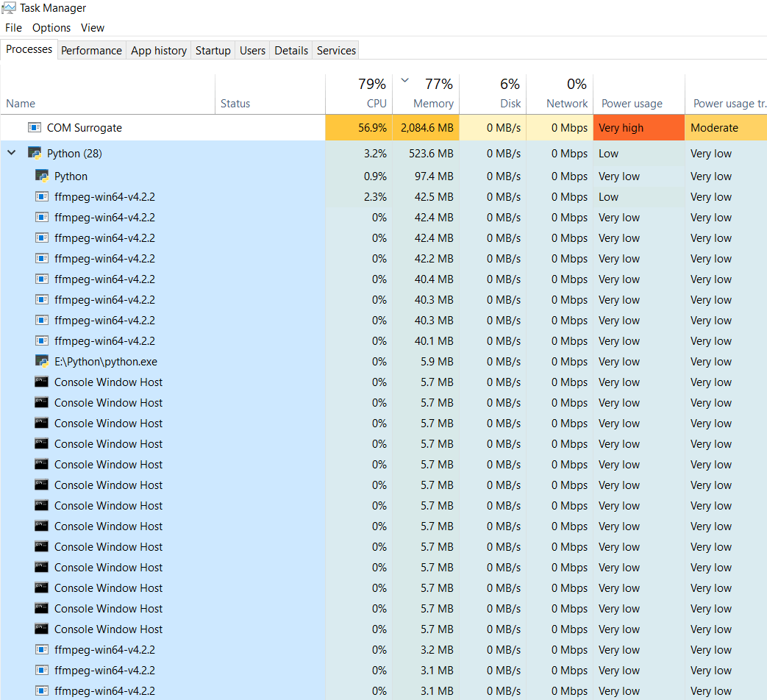This screenshot has width=767, height=700.
Task: Open the Options menu
Action: pyautogui.click(x=51, y=28)
